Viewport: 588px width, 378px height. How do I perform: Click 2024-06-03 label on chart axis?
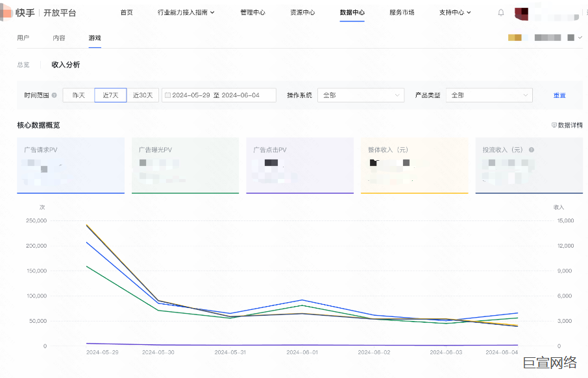pyautogui.click(x=447, y=352)
